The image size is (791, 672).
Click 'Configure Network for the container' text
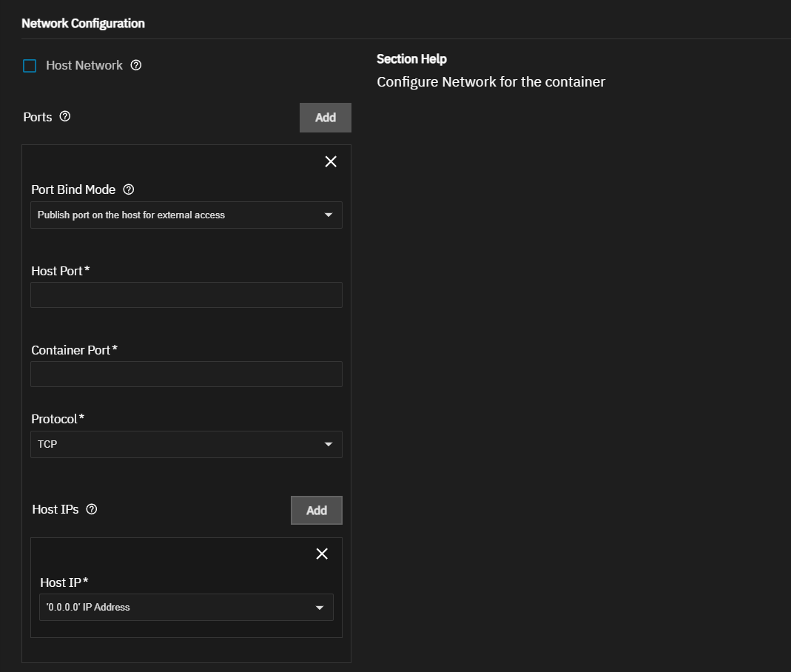click(x=491, y=81)
